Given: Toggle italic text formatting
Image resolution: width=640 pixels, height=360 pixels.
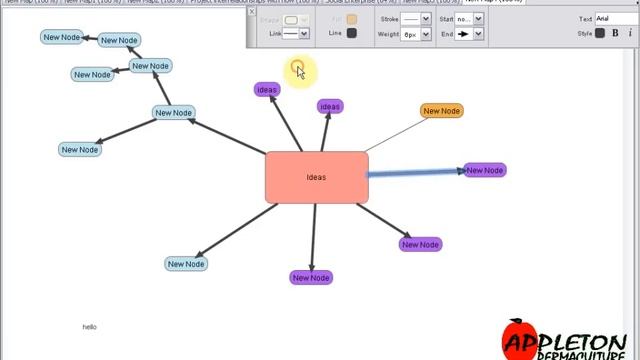Looking at the screenshot, I should pos(630,33).
